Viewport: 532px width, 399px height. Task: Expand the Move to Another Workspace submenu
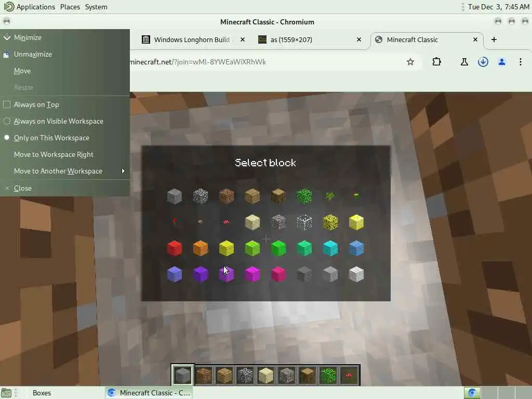coord(65,171)
